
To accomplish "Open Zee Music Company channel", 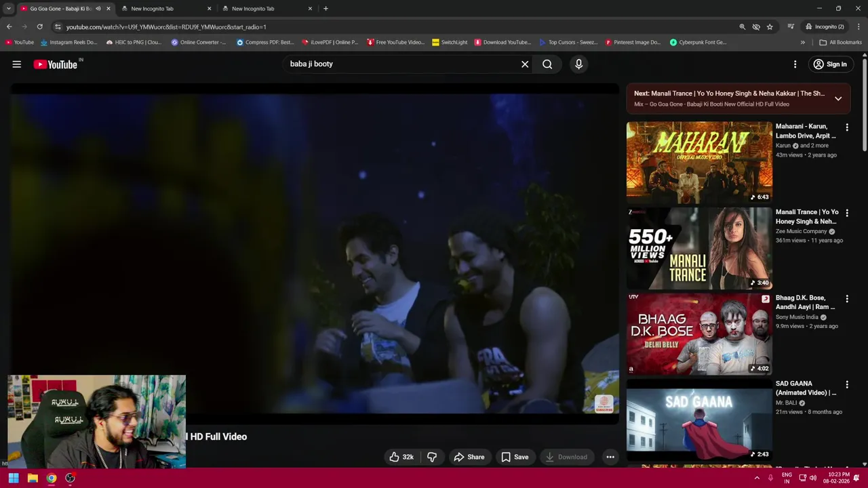I will pyautogui.click(x=801, y=231).
